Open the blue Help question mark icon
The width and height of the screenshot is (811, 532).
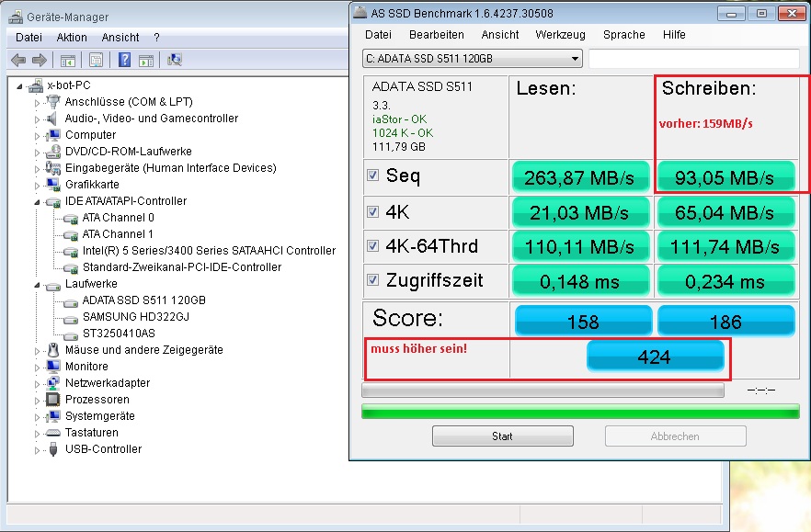(124, 60)
